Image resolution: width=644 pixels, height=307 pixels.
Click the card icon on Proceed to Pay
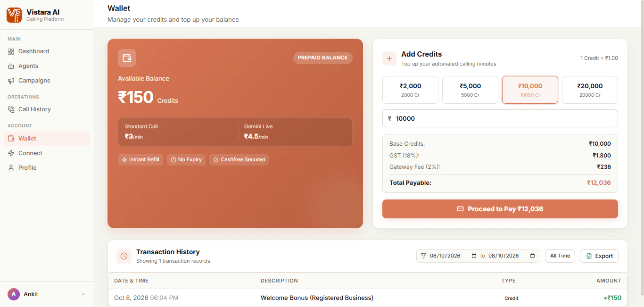[x=461, y=209]
